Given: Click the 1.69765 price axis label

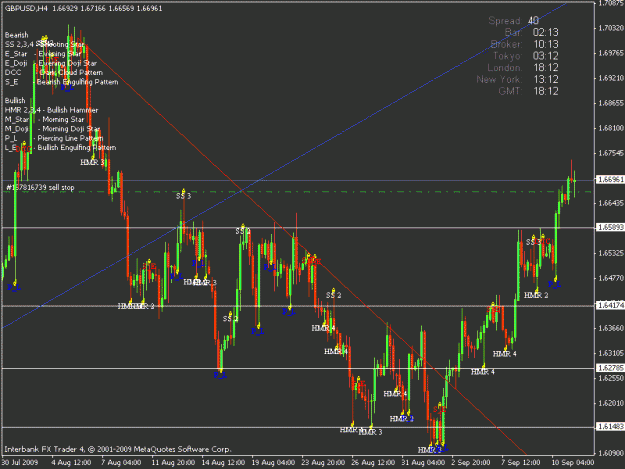Looking at the screenshot, I should [611, 53].
